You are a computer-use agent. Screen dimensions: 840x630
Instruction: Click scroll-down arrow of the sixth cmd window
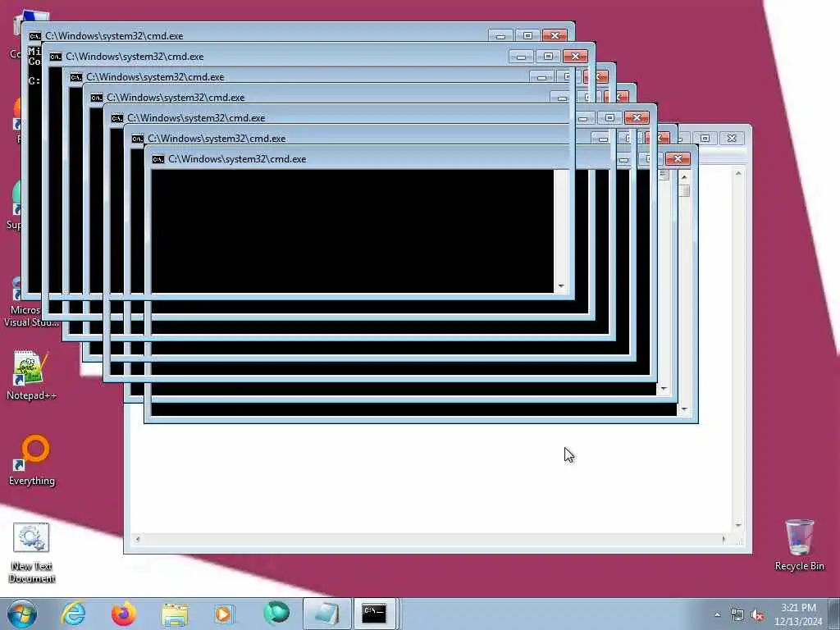tap(664, 388)
